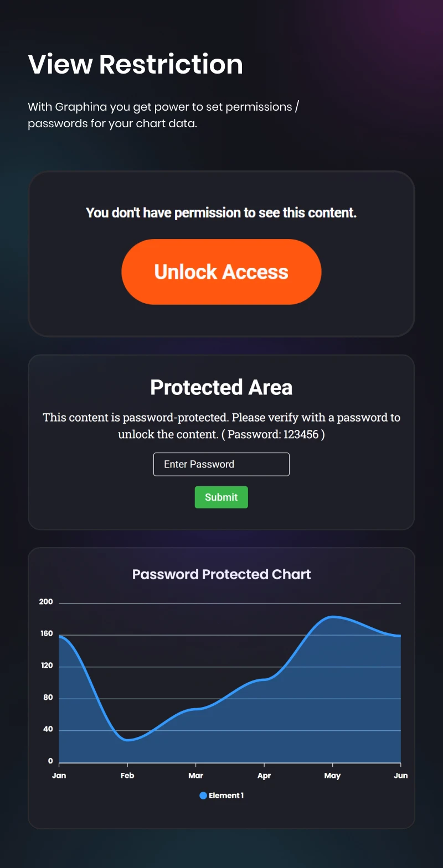The width and height of the screenshot is (443, 868).
Task: Select the Mar x-axis label
Action: (x=195, y=776)
